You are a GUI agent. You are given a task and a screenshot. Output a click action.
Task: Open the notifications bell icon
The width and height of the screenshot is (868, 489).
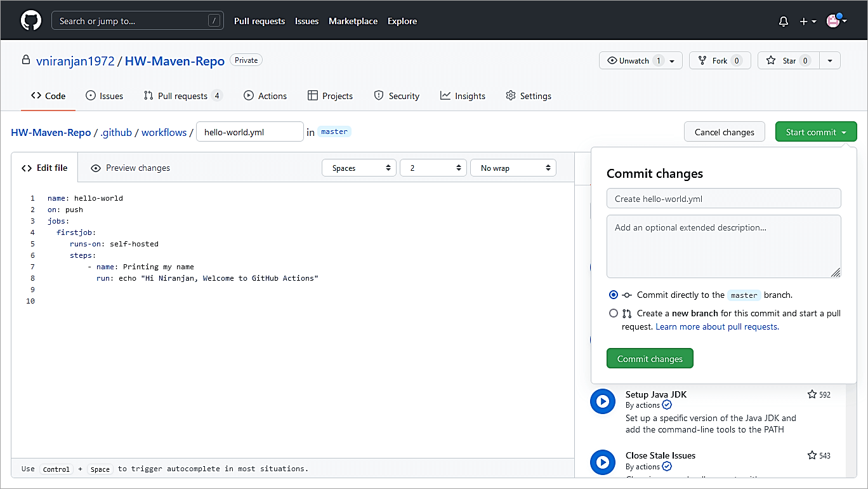tap(784, 22)
